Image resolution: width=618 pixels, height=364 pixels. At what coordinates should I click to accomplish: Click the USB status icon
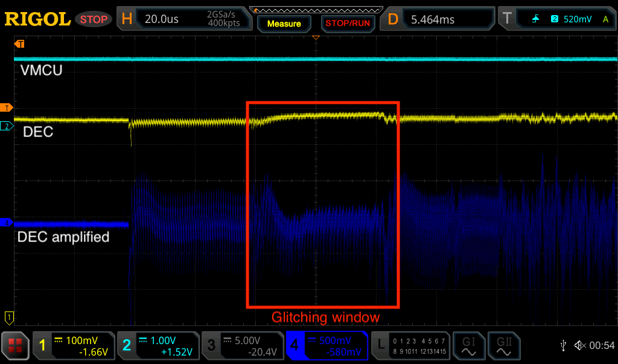coord(563,345)
